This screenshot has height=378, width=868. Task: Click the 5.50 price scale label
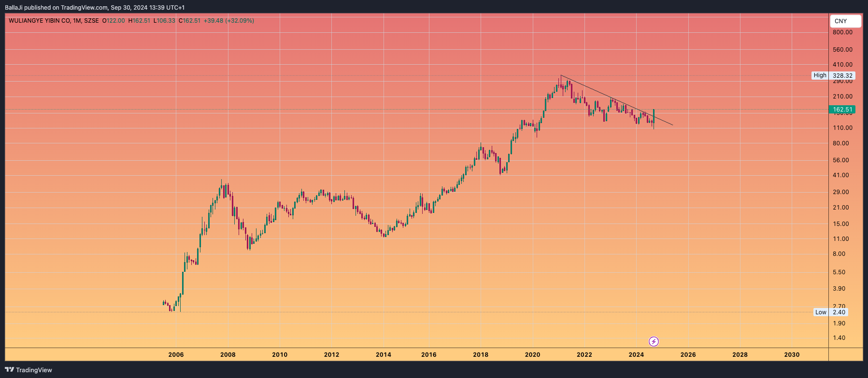[839, 272]
